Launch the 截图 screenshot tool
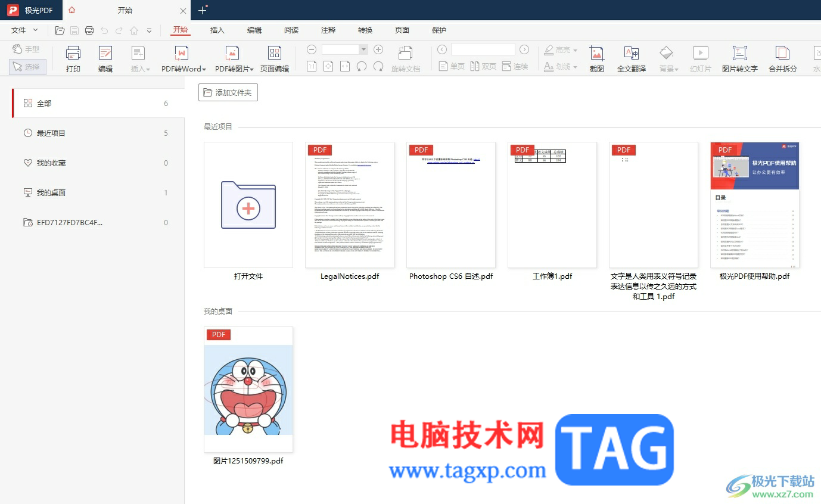821x504 pixels. (597, 59)
